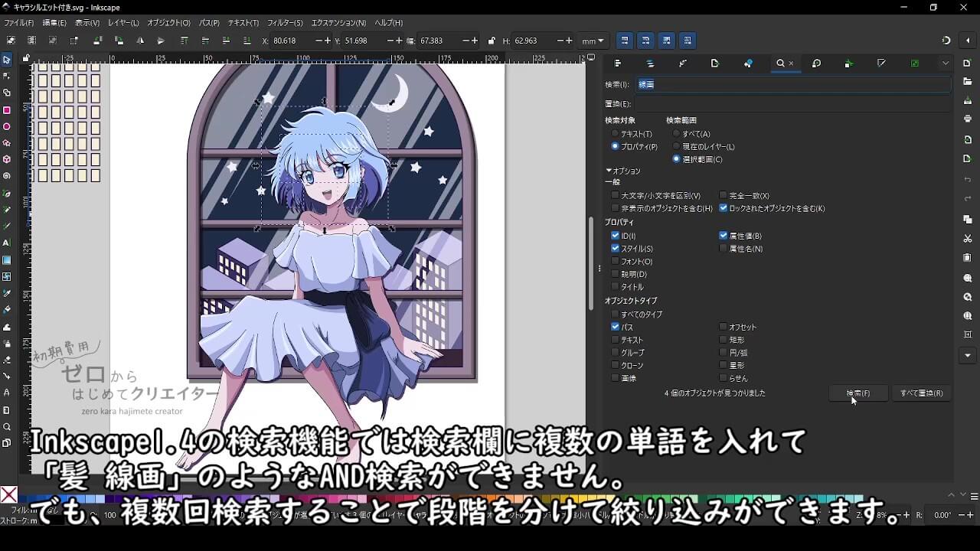Print document icon in commands bar
The height and width of the screenshot is (551, 980).
(x=968, y=119)
